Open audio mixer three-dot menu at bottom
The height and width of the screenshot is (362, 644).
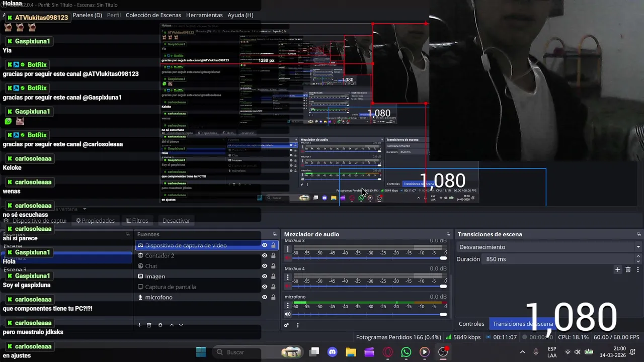297,325
